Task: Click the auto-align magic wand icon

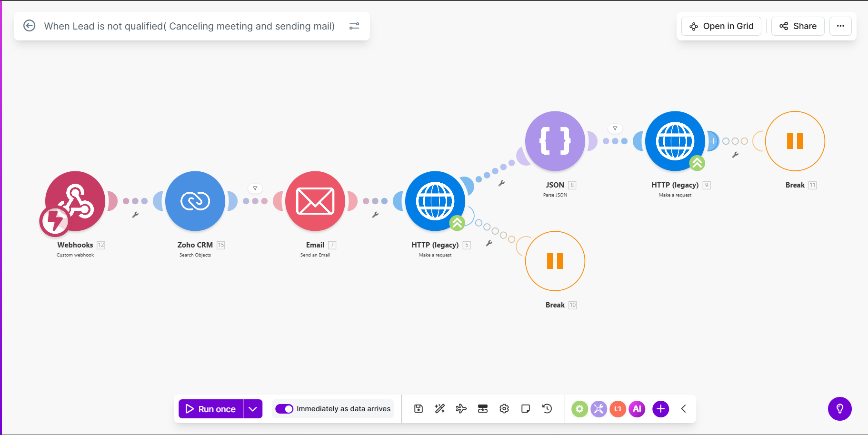Action: point(440,409)
